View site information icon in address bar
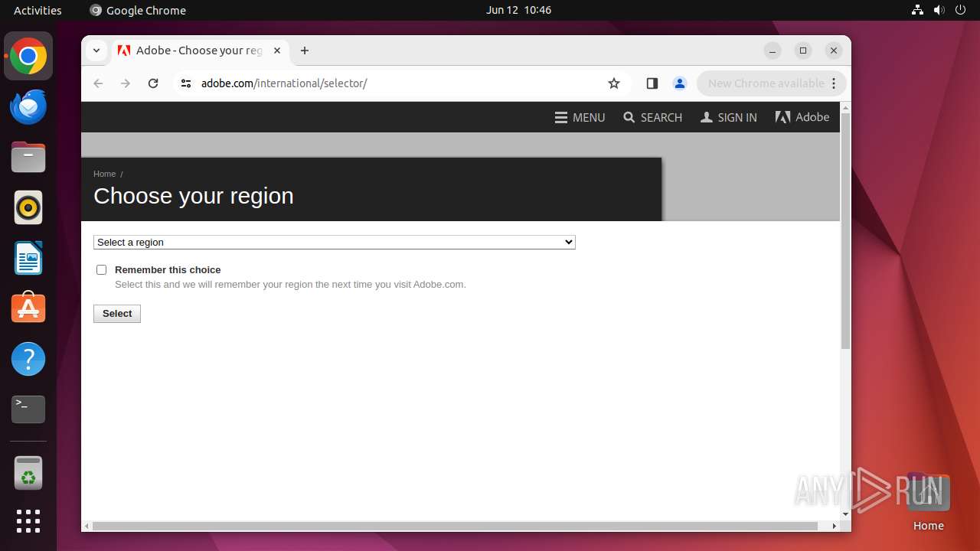Screen dimensions: 980x551 pos(185,83)
